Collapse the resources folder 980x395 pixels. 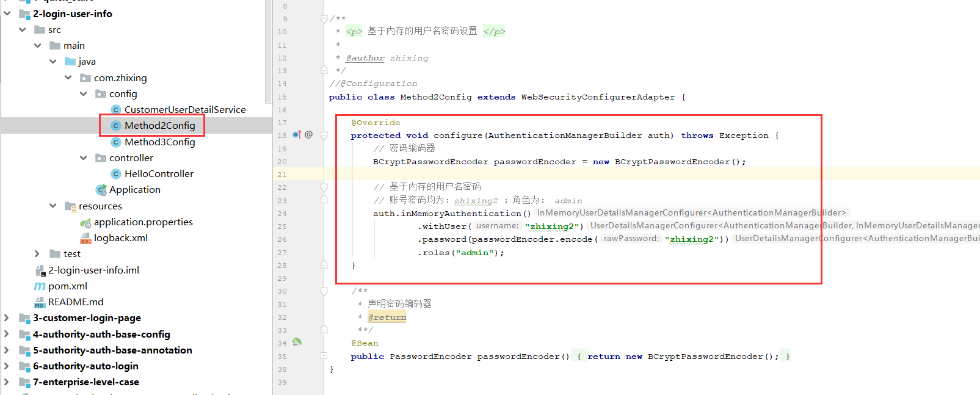pyautogui.click(x=53, y=206)
